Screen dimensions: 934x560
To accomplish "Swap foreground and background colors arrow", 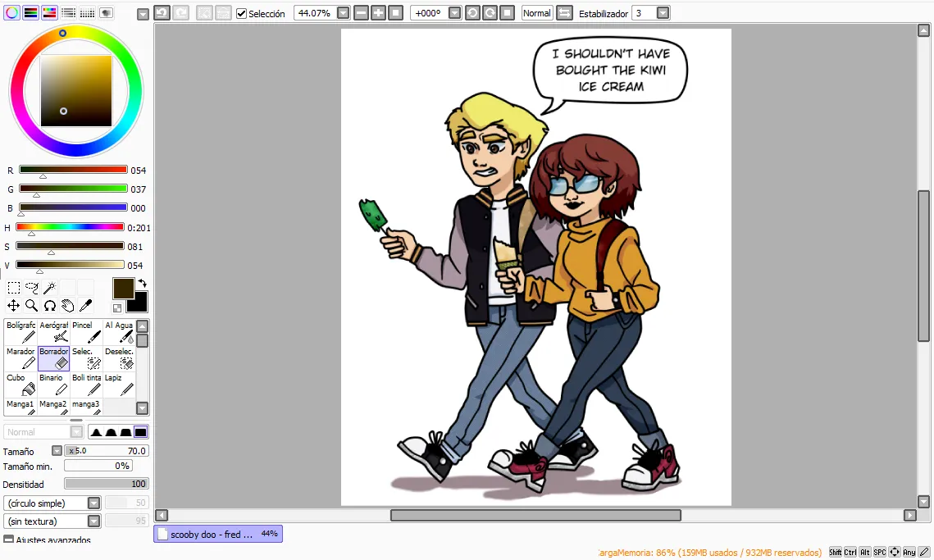I will tap(143, 284).
